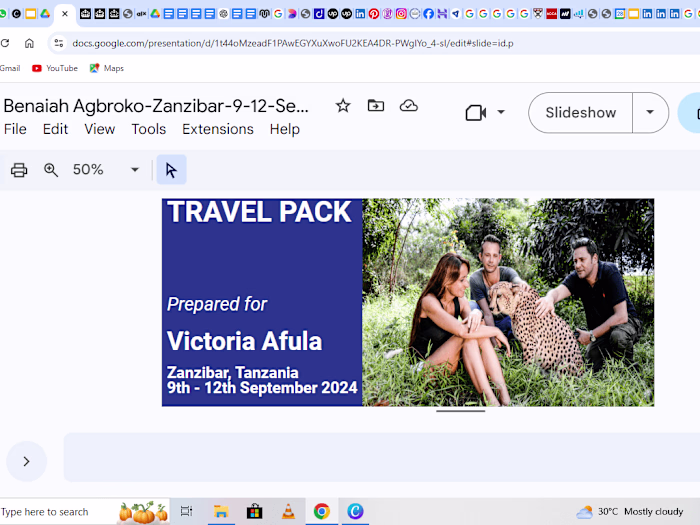700x525 pixels.
Task: Click the Chrome taskbar icon
Action: [x=321, y=511]
